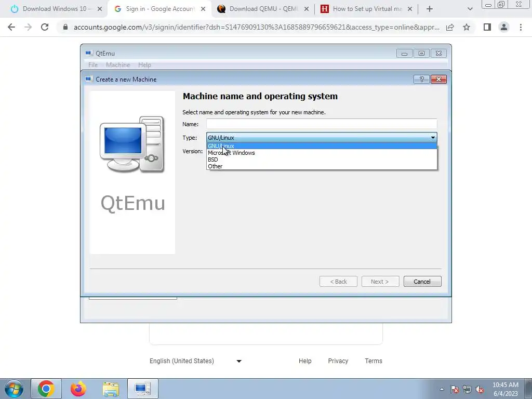Open Google Help link

pos(305,361)
